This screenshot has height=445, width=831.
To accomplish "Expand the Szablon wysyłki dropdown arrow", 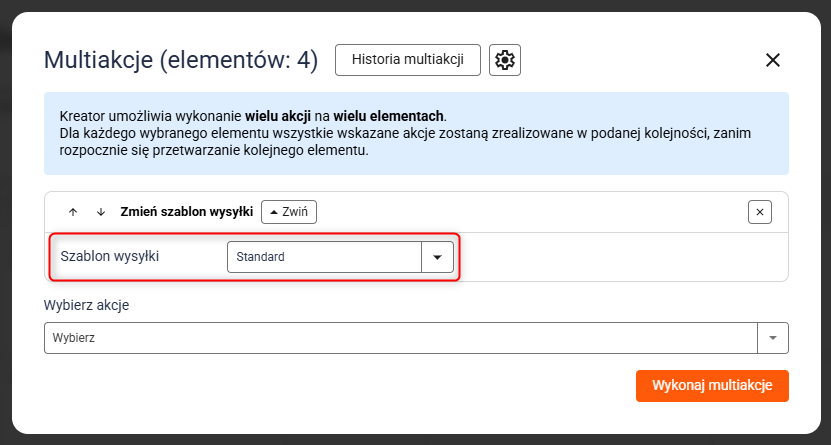I will pyautogui.click(x=437, y=257).
